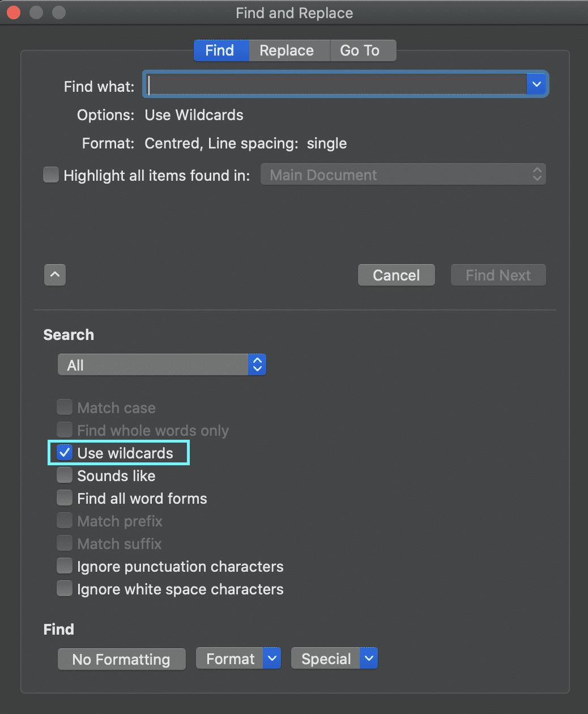Click the collapse options chevron button

(x=55, y=275)
